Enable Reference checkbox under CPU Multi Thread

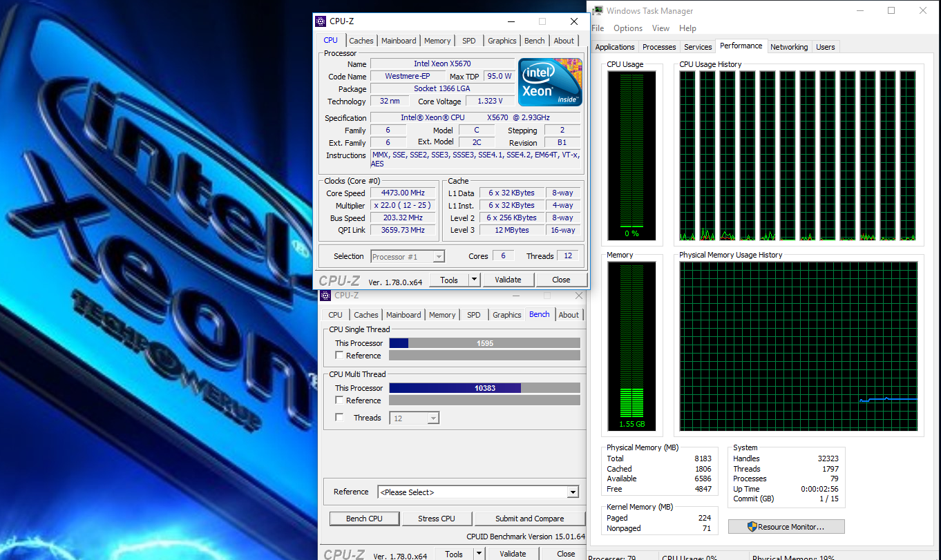coord(339,400)
